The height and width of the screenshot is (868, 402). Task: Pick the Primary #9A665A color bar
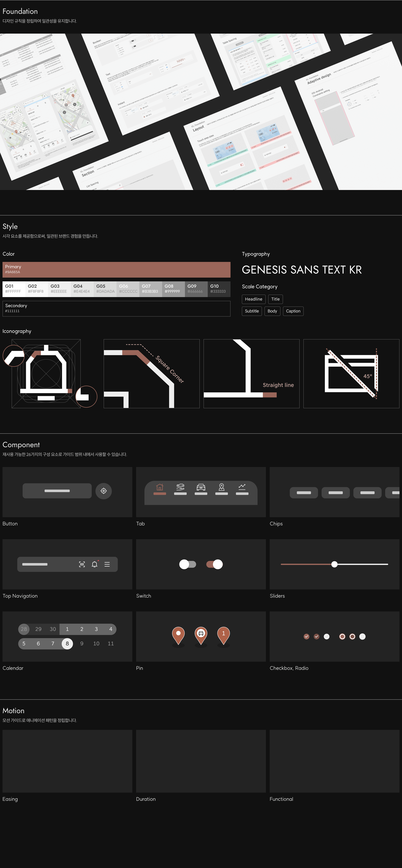[117, 270]
